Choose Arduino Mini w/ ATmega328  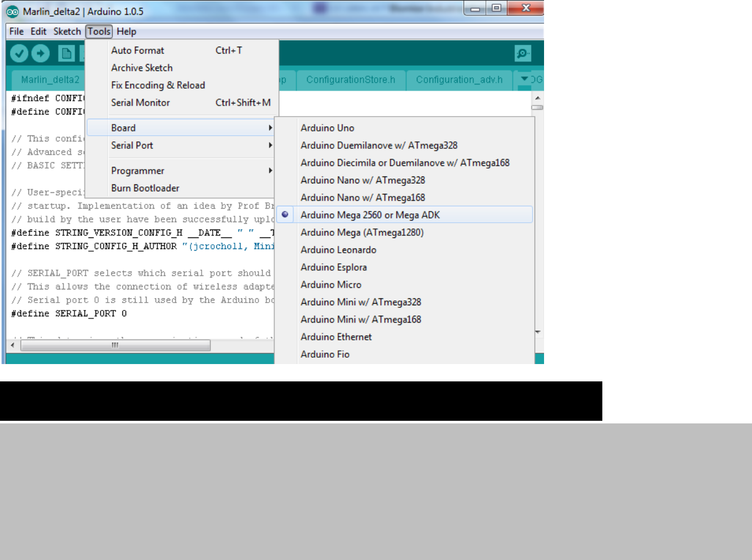pyautogui.click(x=404, y=302)
